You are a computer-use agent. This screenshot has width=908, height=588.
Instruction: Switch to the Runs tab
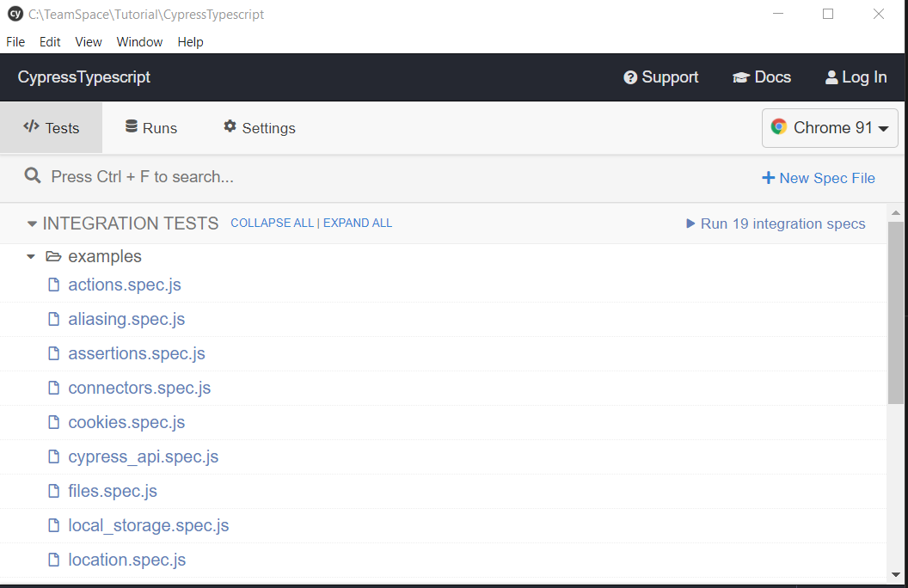151,128
